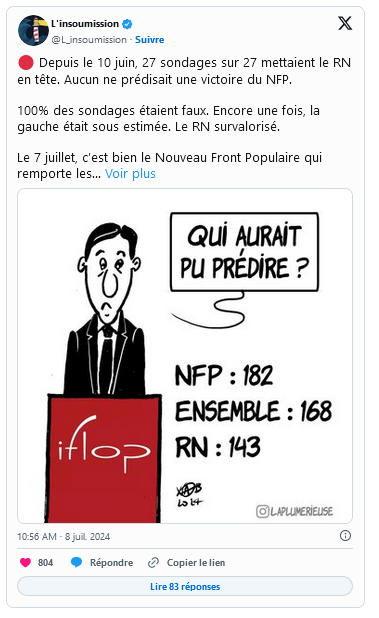Screen dimensions: 379x618
Task: Click the 804 likes count
Action: [45, 562]
